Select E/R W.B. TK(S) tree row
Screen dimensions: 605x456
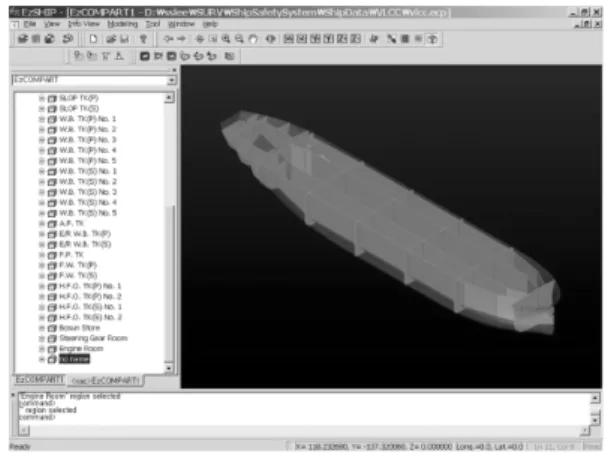[85, 245]
